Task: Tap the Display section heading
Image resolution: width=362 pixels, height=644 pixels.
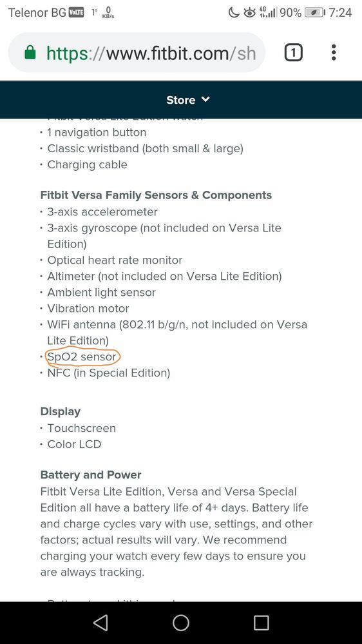Action: point(61,411)
